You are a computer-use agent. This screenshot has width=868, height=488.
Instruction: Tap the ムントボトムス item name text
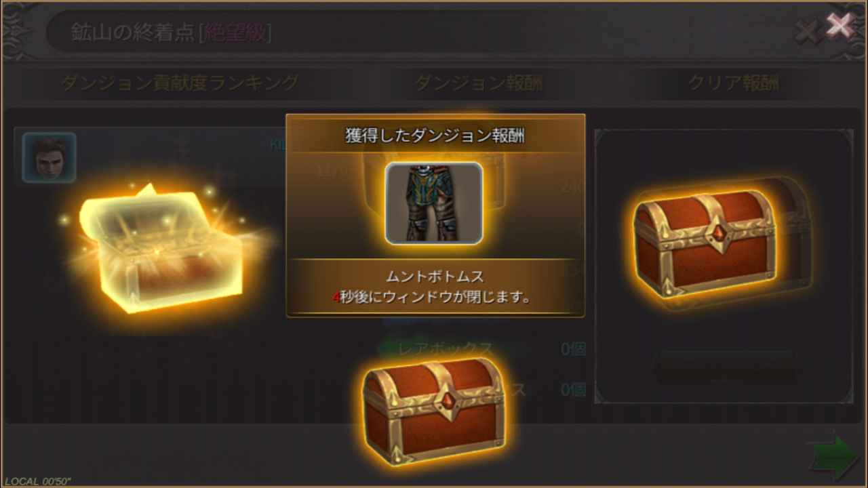pos(435,277)
